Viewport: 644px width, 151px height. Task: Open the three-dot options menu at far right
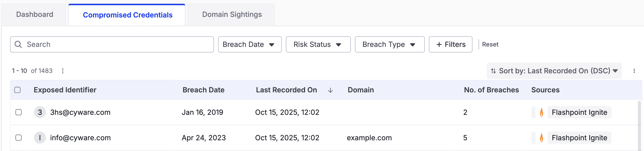(x=634, y=71)
